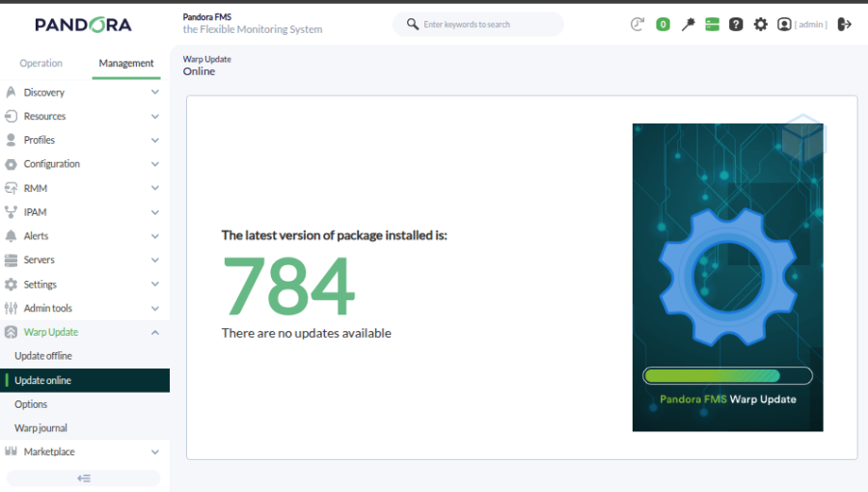Click the search magnifier icon
This screenshot has height=492, width=868.
[413, 24]
